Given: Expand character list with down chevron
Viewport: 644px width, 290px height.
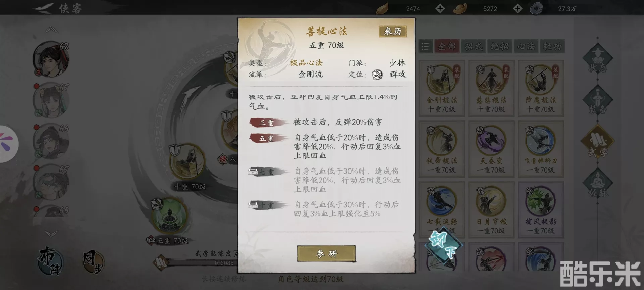Looking at the screenshot, I should 51,233.
